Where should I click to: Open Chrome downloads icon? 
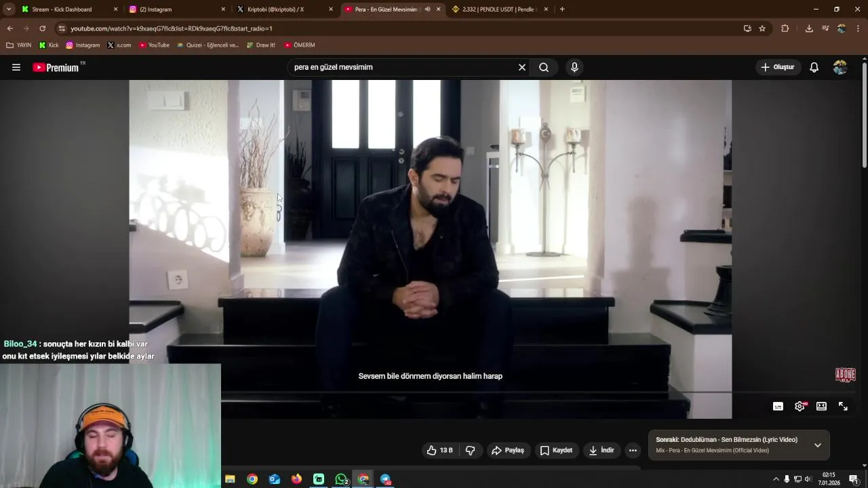pyautogui.click(x=809, y=28)
